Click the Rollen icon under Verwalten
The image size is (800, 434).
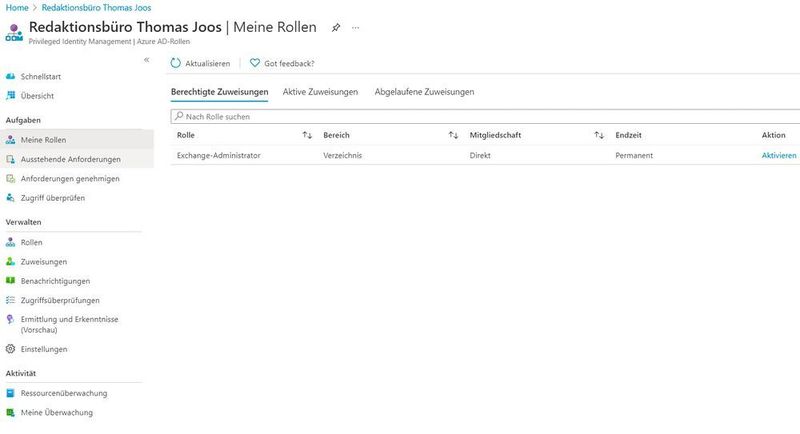[x=10, y=242]
